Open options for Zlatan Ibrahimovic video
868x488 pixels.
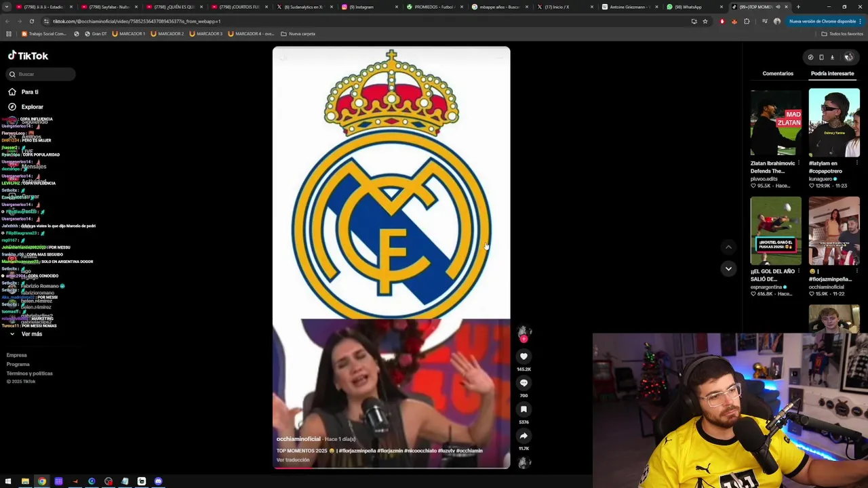pyautogui.click(x=799, y=163)
